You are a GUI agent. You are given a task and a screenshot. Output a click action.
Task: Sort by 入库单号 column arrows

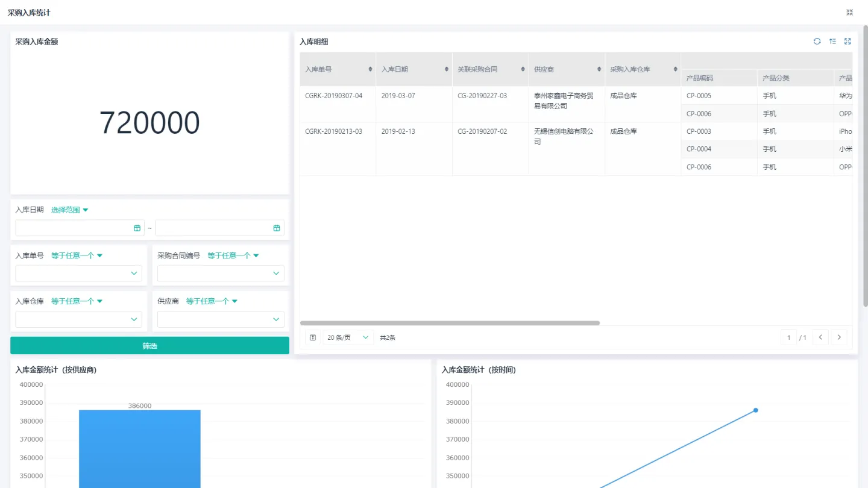[x=370, y=69]
